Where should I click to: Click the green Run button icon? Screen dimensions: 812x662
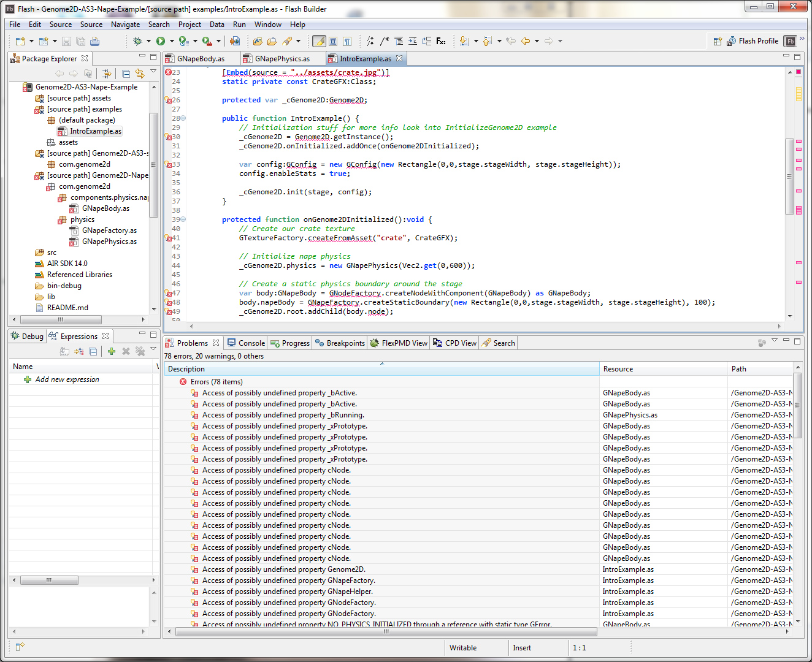pos(161,41)
